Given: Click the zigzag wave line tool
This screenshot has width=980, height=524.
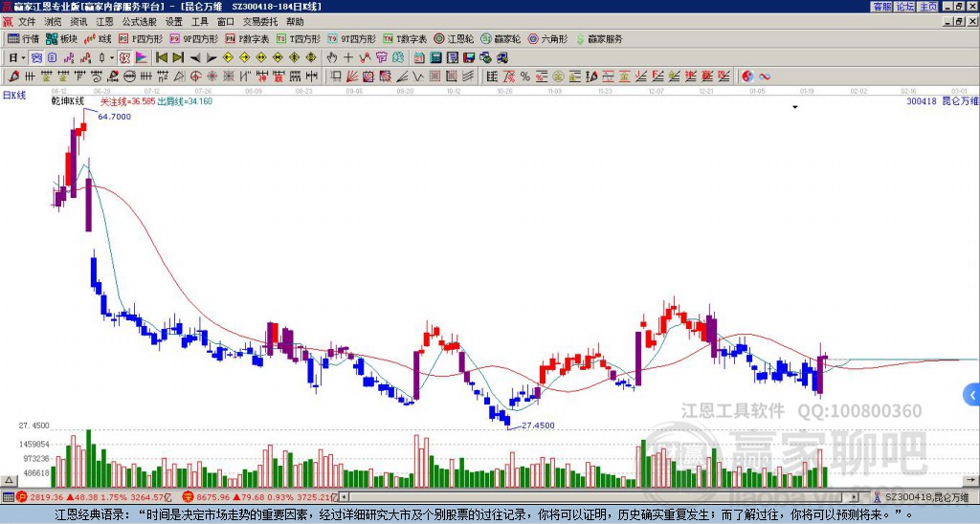Looking at the screenshot, I should pos(418,76).
